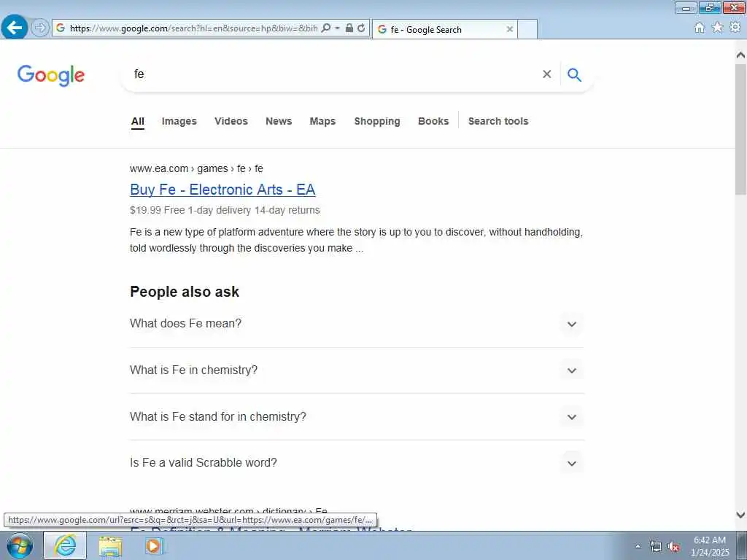Expand 'What is Fe in chemistry?' question
Viewport: 747px width, 560px height.
click(x=357, y=370)
